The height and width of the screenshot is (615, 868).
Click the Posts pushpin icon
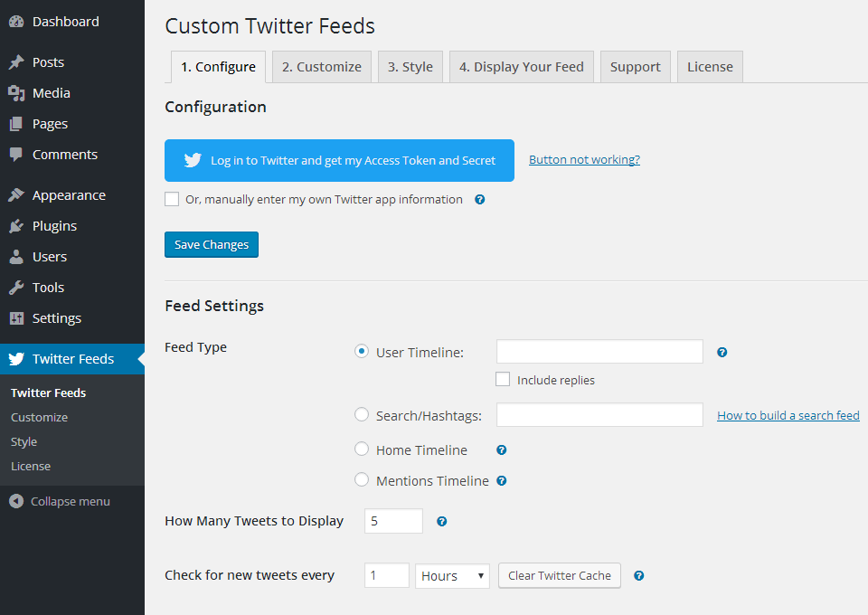(x=16, y=62)
